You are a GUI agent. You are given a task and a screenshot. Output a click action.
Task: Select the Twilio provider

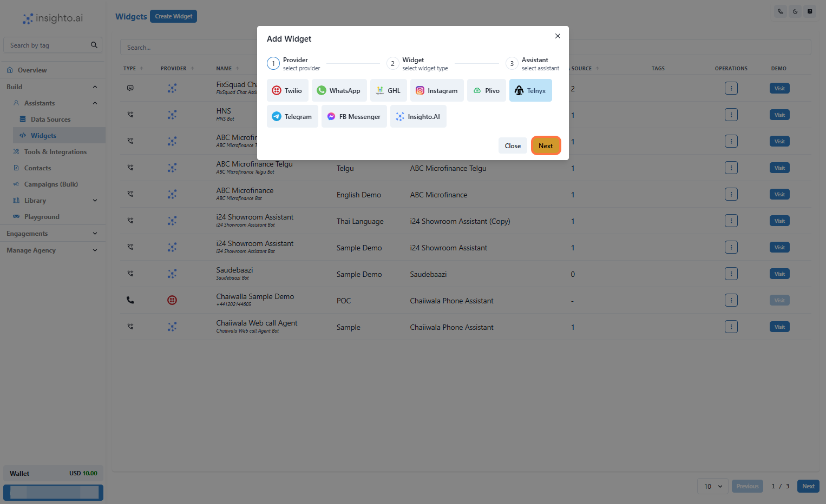tap(287, 90)
